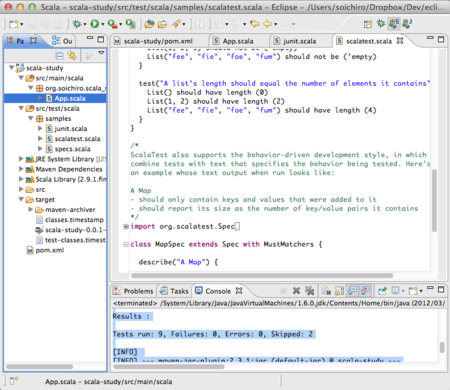Click the editor horizontal scrollbar
Image resolution: width=450 pixels, height=390 pixels.
(x=262, y=276)
